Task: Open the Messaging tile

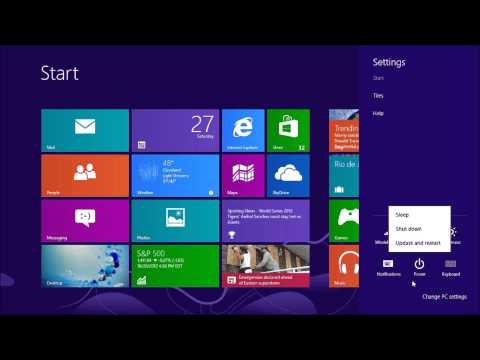Action: [85, 221]
